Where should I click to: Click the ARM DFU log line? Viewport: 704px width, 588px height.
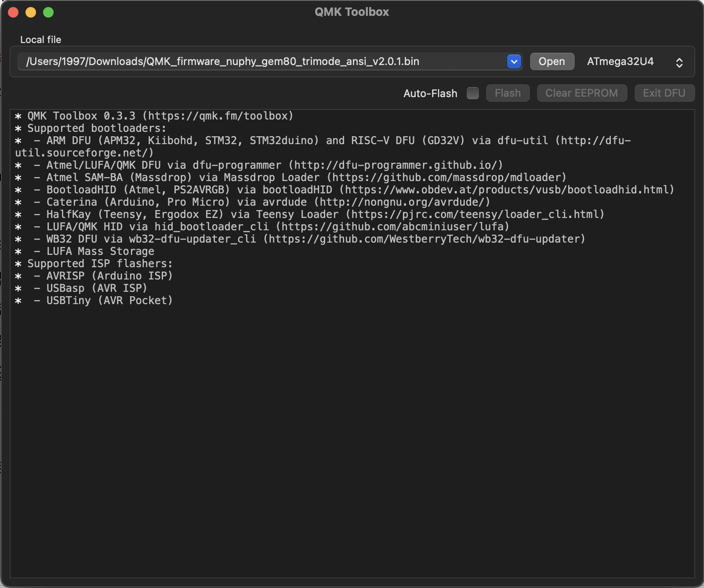[x=323, y=147]
